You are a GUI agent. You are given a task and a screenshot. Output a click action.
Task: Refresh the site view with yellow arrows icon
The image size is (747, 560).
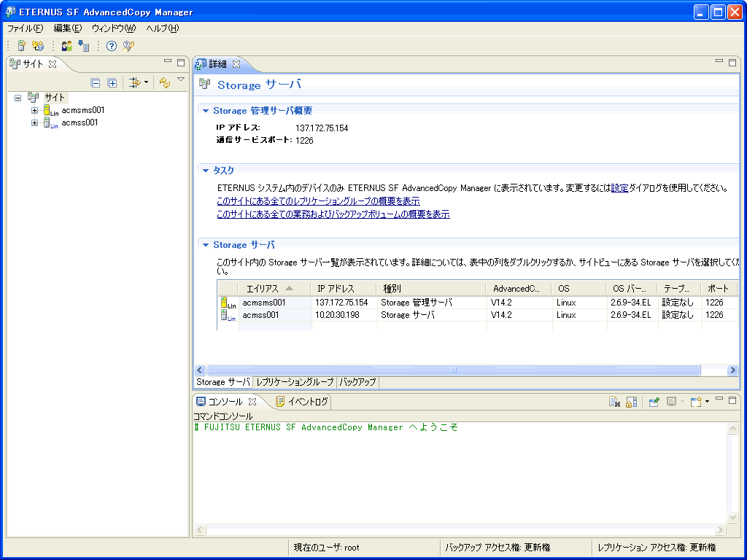click(165, 83)
